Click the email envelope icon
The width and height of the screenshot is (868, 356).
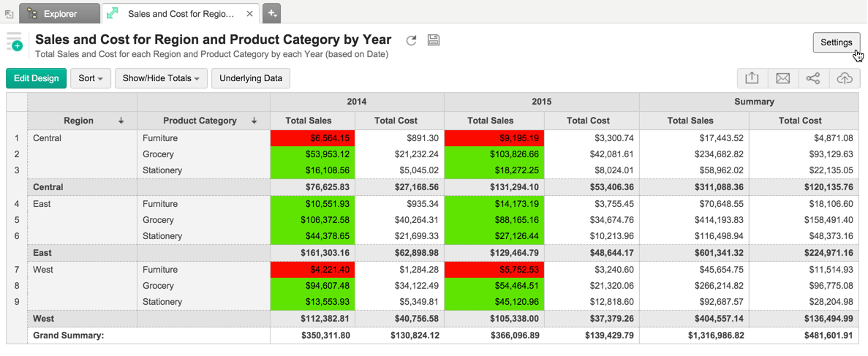point(782,78)
